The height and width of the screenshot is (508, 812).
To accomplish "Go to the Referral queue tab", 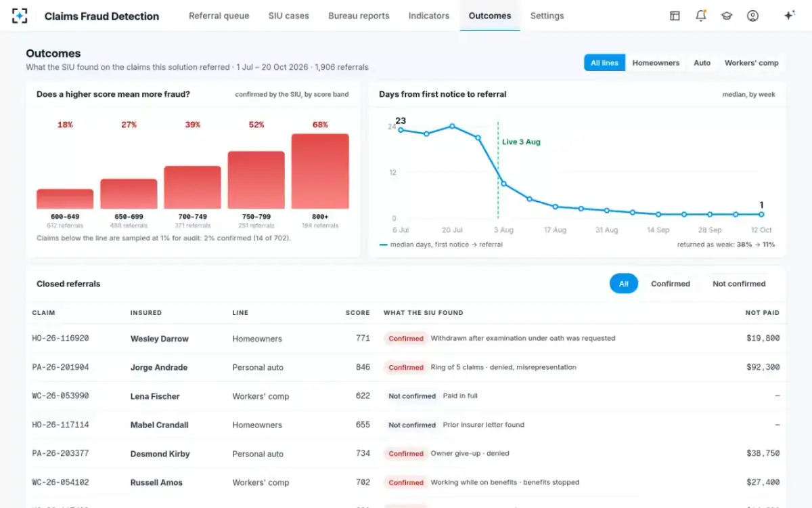I will click(219, 16).
